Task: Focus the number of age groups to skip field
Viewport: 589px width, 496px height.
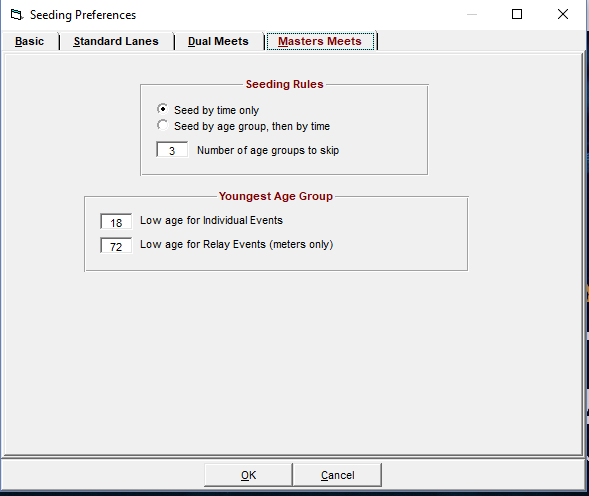Action: coord(172,150)
